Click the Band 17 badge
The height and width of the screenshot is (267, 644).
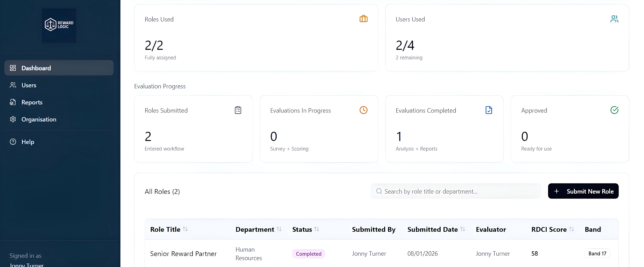coord(597,253)
